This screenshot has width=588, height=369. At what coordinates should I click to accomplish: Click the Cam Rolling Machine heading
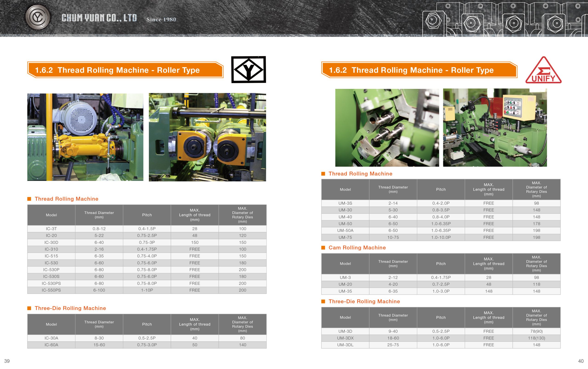pyautogui.click(x=357, y=248)
